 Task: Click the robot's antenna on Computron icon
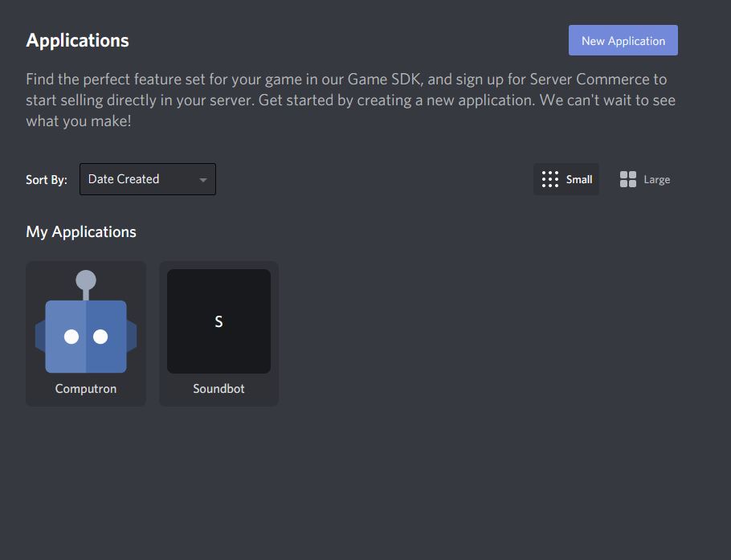86,284
